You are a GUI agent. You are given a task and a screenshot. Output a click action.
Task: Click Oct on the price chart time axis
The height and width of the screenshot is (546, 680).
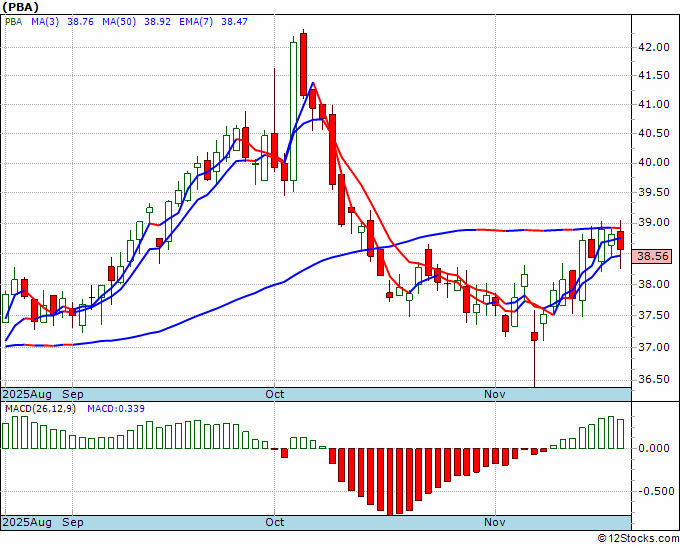(275, 394)
